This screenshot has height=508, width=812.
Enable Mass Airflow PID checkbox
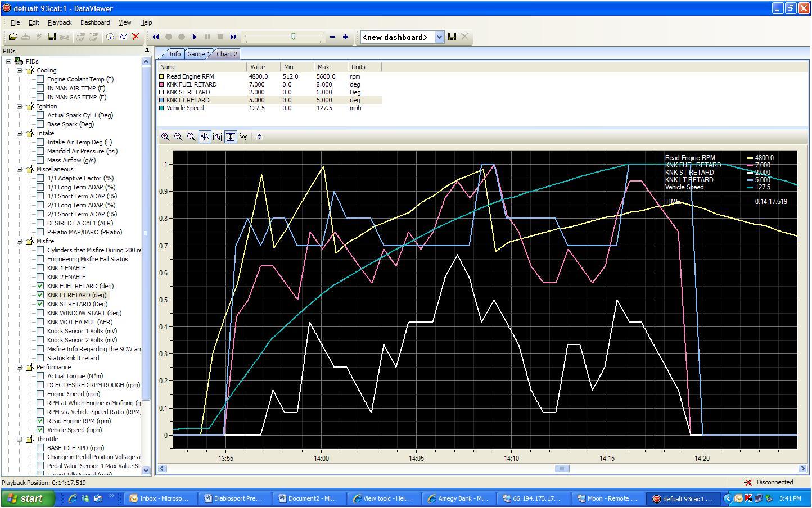pos(40,160)
